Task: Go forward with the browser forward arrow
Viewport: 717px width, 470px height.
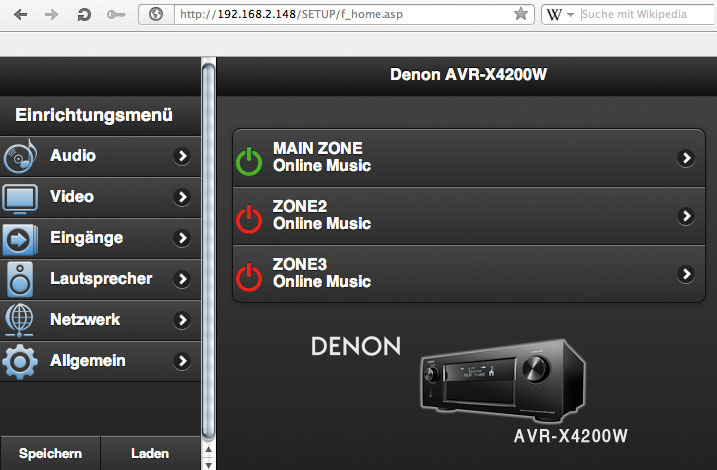Action: (51, 15)
